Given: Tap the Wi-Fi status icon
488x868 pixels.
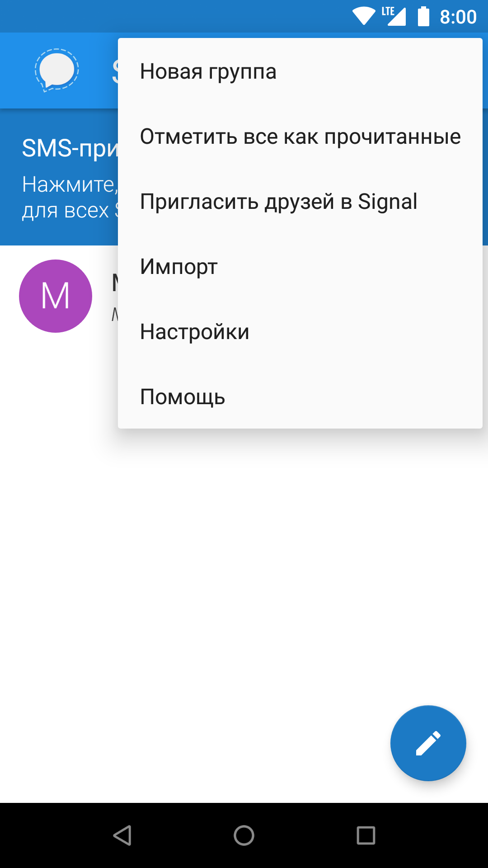Looking at the screenshot, I should point(364,16).
